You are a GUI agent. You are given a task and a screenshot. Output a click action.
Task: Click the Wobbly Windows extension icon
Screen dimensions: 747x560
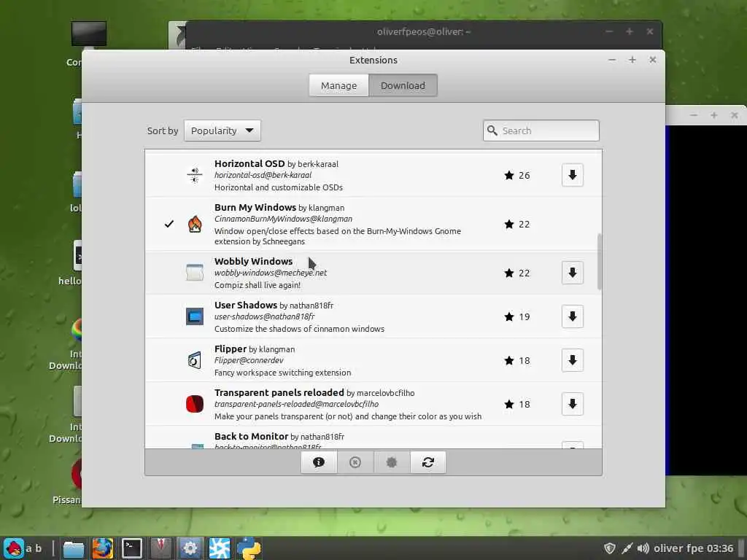tap(194, 273)
